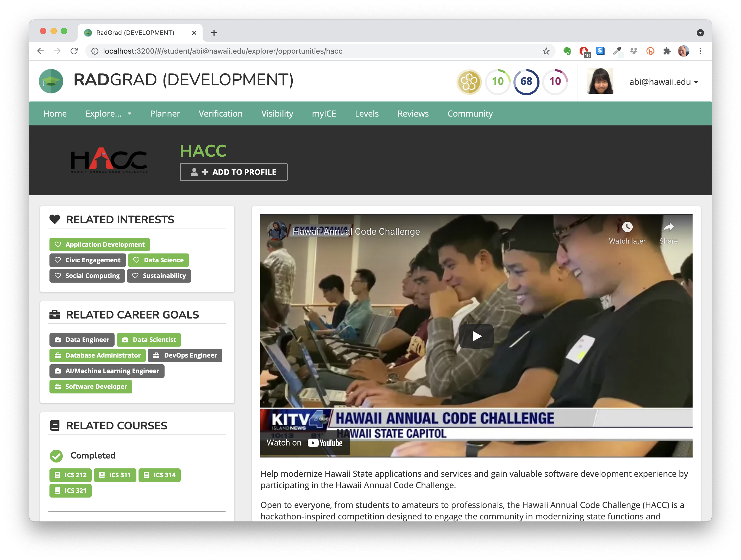Open the ICS 212 course label
741x560 pixels.
coord(70,475)
